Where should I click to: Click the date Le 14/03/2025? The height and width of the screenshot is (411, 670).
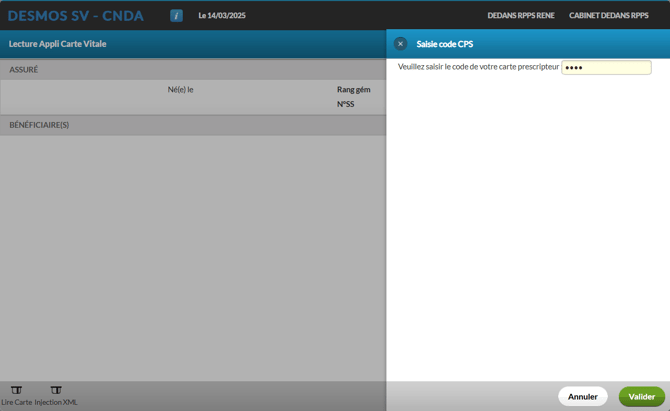click(x=222, y=16)
